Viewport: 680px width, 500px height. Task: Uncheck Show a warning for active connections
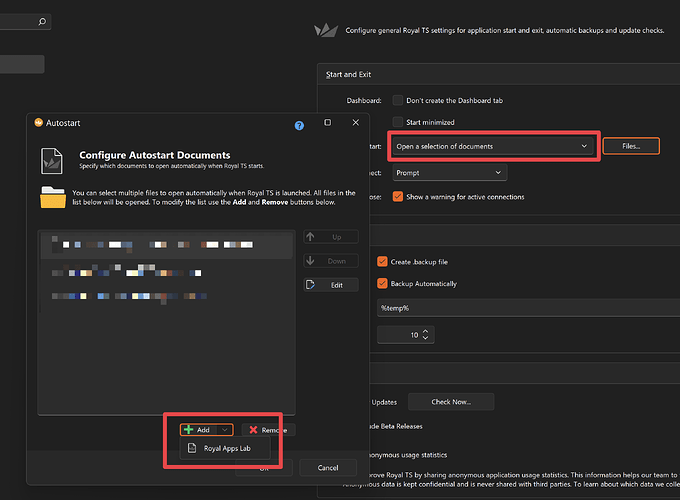pos(398,196)
